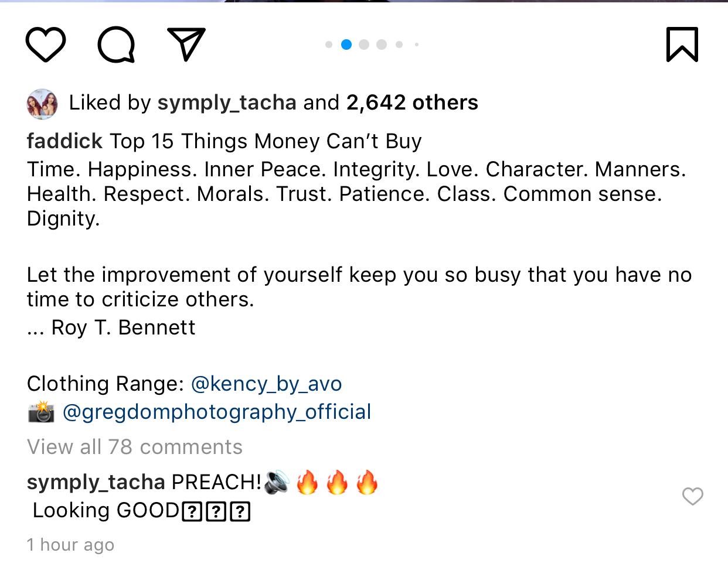The width and height of the screenshot is (728, 577).
Task: Open the comment bubble icon
Action: (116, 45)
